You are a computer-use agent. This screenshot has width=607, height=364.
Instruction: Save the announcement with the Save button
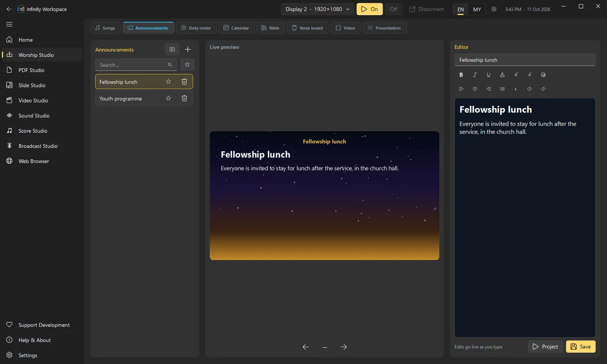581,347
